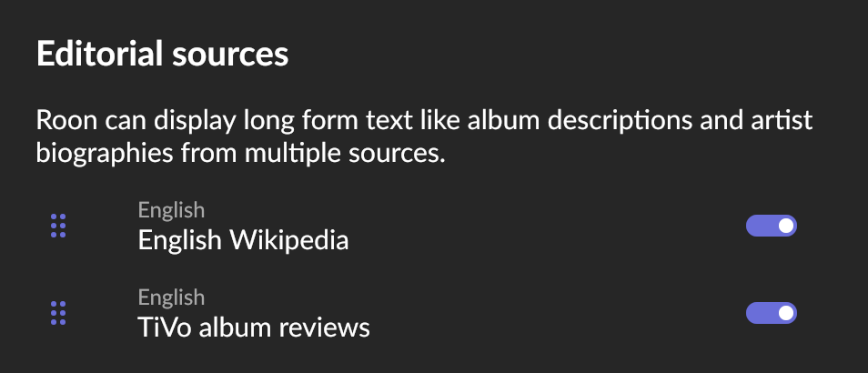868x373 pixels.
Task: Turn off the TiVo album reviews switch
Action: pyautogui.click(x=772, y=313)
